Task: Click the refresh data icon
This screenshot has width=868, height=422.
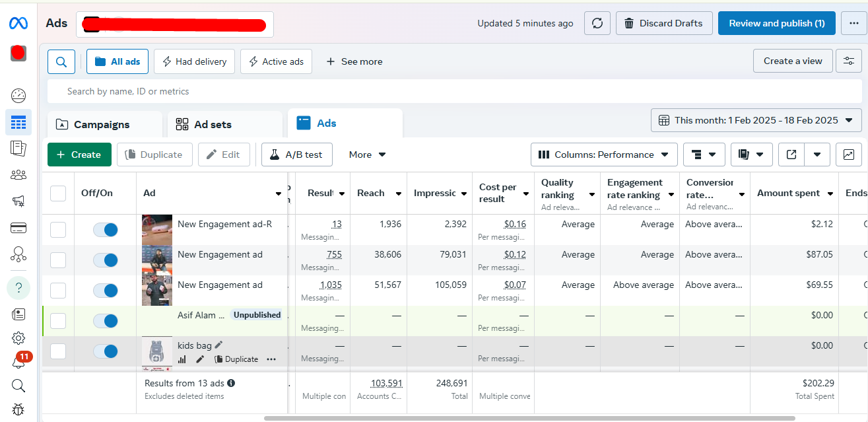Action: coord(597,23)
